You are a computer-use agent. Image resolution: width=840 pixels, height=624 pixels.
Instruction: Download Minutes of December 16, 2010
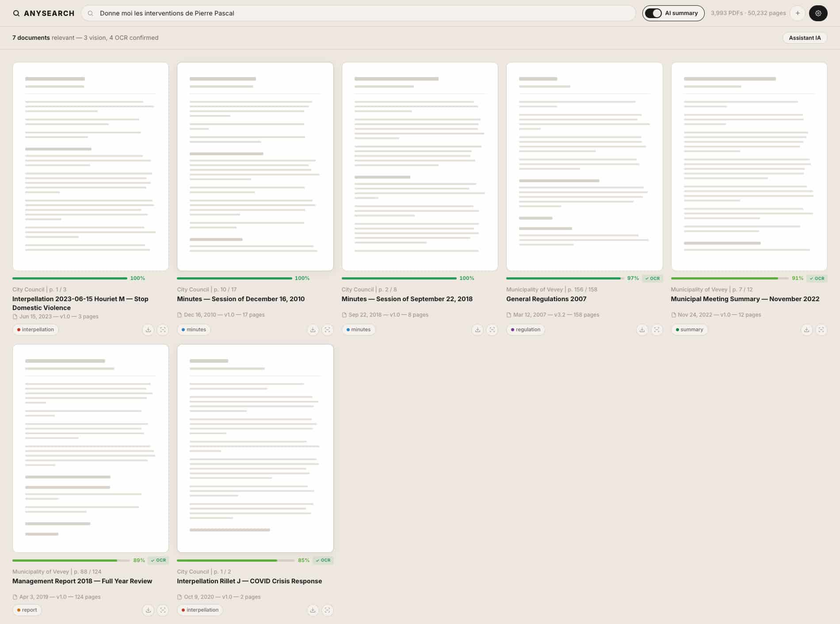(x=313, y=329)
